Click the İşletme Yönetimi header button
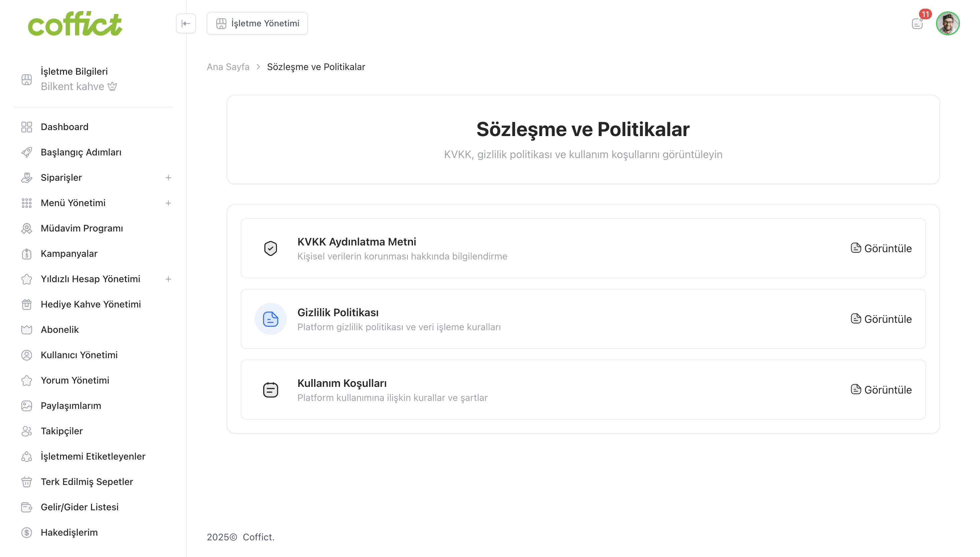The width and height of the screenshot is (980, 557). click(257, 23)
